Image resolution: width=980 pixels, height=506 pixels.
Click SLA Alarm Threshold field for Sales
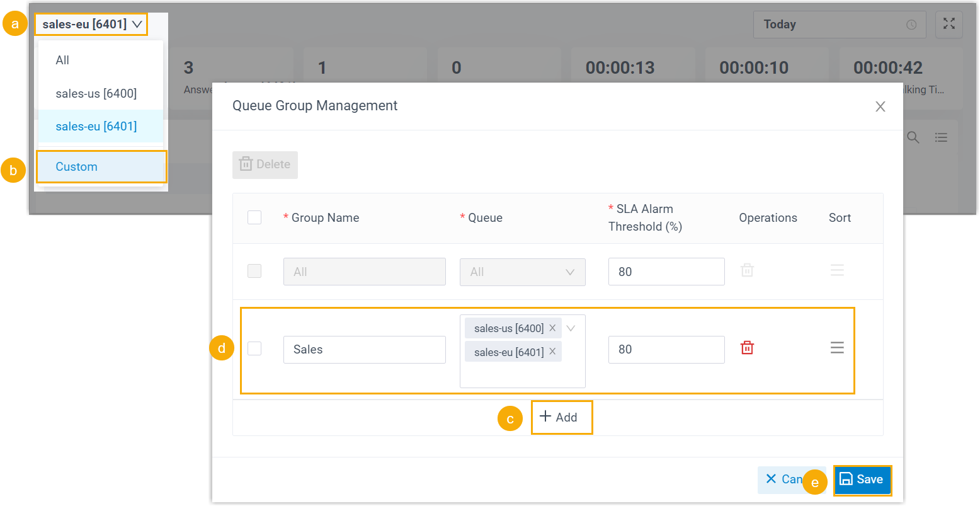[666, 350]
